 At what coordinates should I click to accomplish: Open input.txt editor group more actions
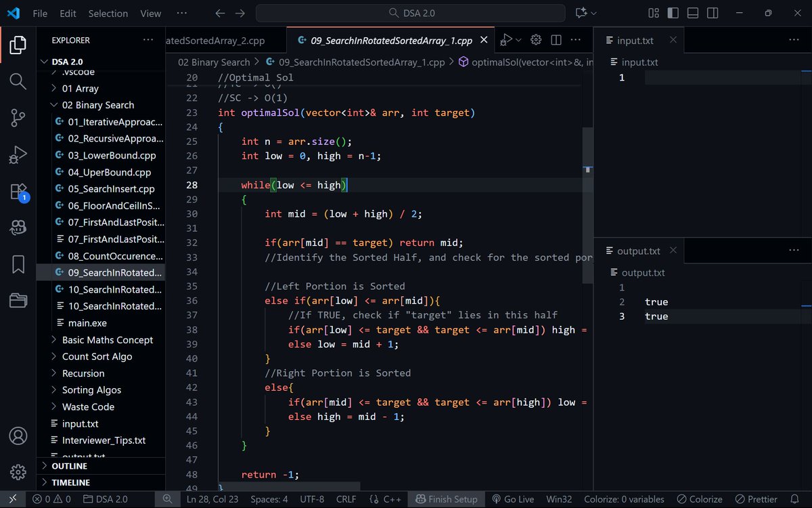[x=794, y=40]
